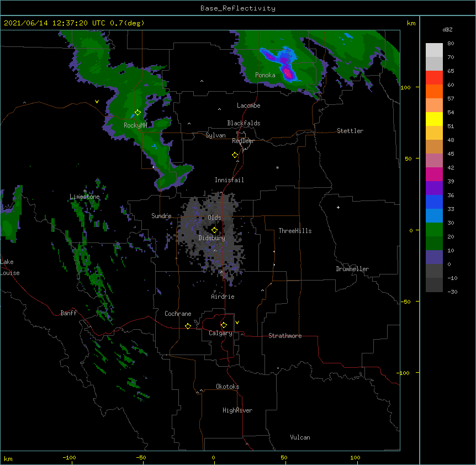The image size is (476, 465).
Task: Pick the bright green 30-20 dBZ legend color
Action: pos(434,230)
